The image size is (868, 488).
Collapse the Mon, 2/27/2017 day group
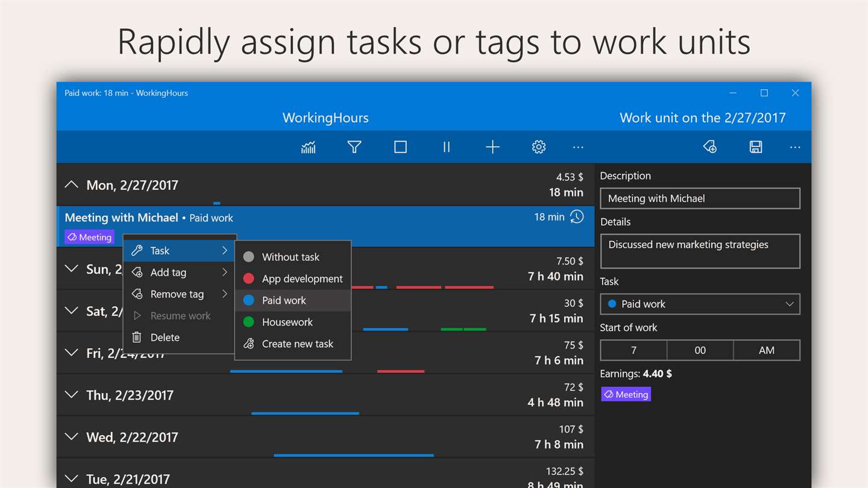(x=71, y=185)
